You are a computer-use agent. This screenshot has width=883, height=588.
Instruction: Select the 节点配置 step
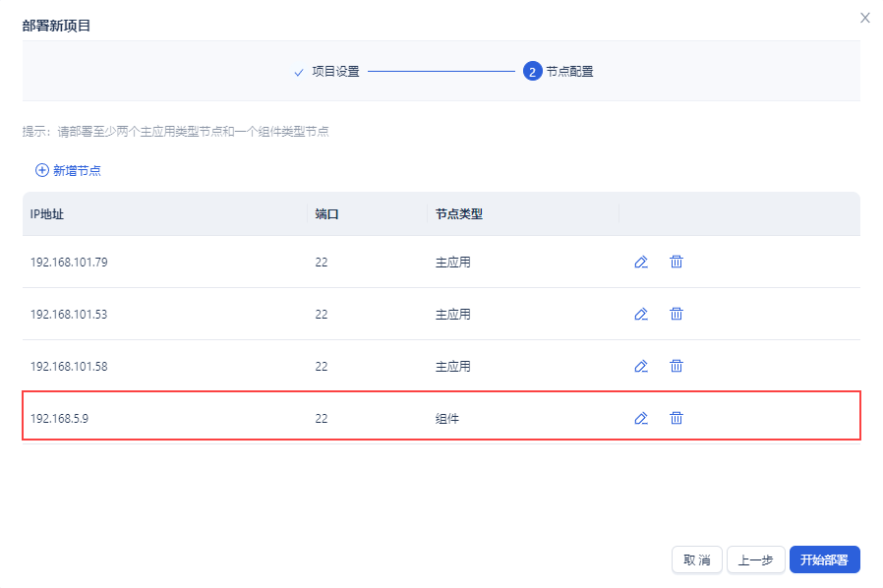click(x=569, y=72)
